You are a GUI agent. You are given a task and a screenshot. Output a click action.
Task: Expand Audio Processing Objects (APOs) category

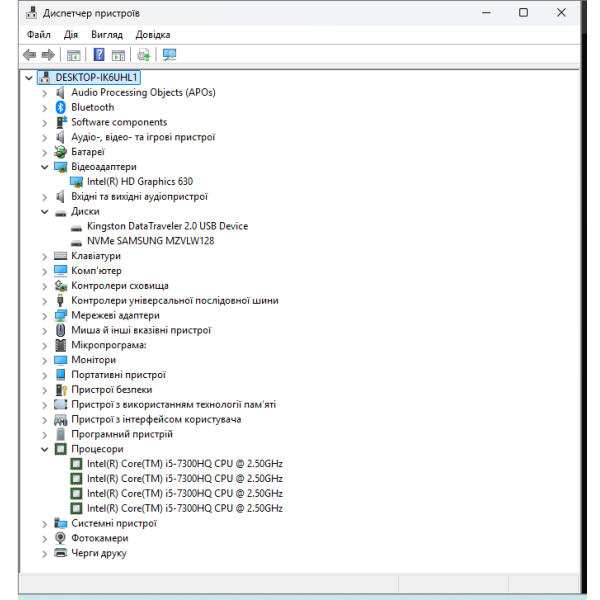point(44,93)
